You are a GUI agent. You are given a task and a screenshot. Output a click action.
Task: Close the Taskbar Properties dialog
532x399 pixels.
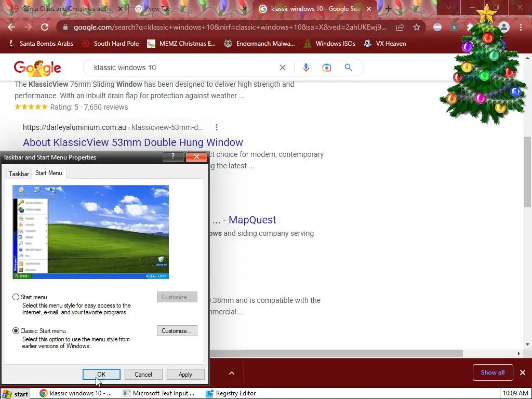pos(196,156)
